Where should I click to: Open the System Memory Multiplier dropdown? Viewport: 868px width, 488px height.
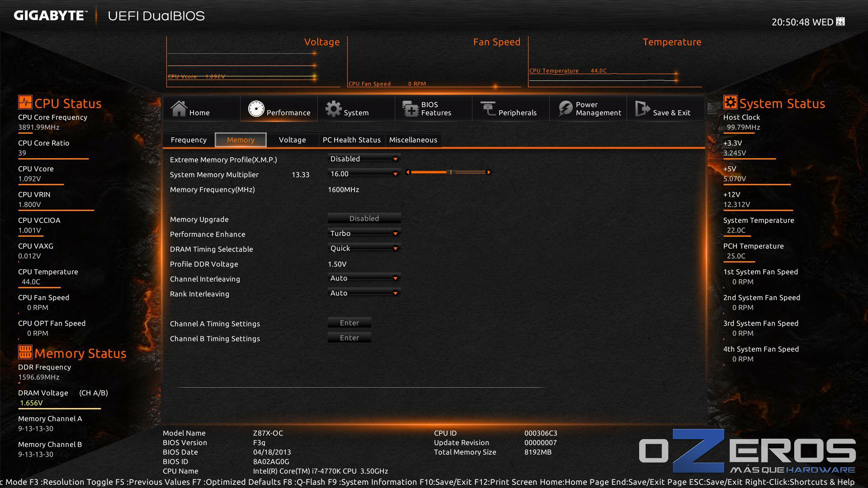[x=364, y=174]
